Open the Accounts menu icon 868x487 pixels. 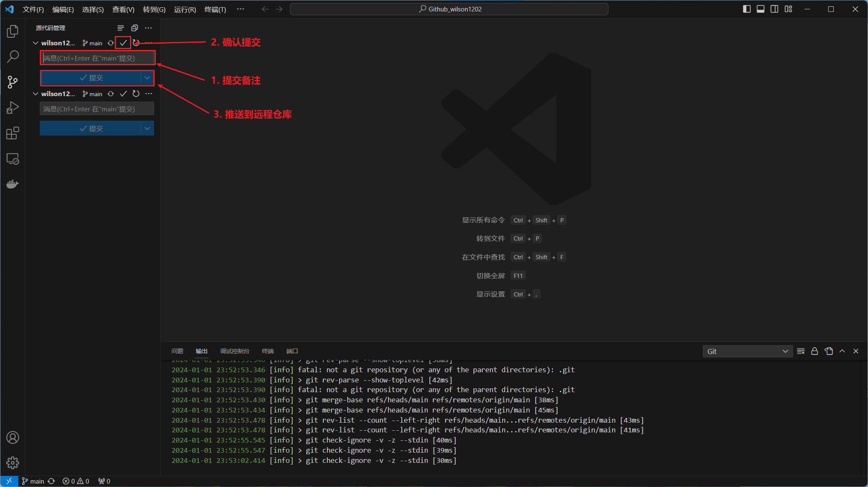click(13, 437)
